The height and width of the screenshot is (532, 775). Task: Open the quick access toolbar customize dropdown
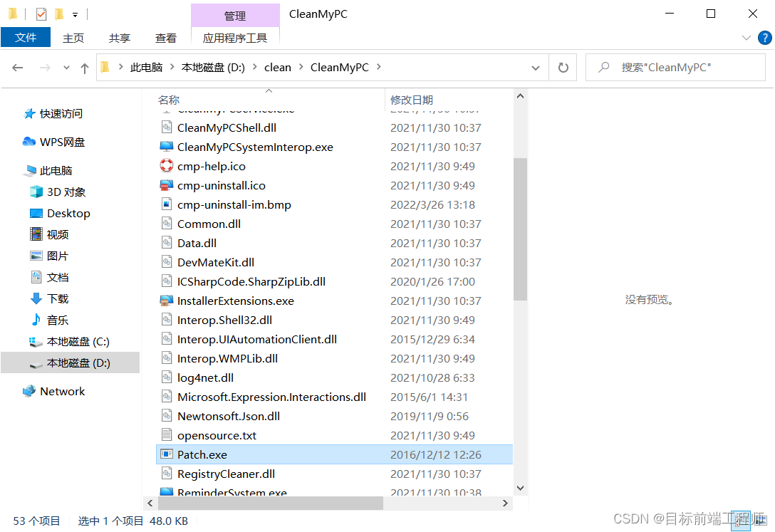(x=75, y=15)
